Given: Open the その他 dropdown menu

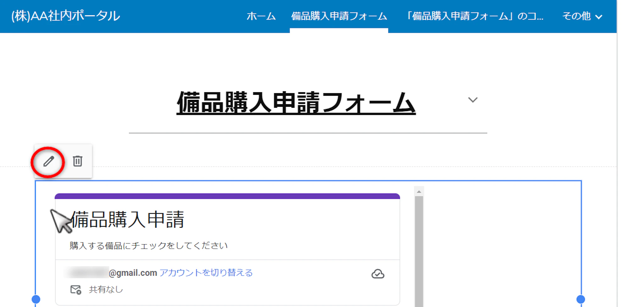Looking at the screenshot, I should click(x=582, y=16).
